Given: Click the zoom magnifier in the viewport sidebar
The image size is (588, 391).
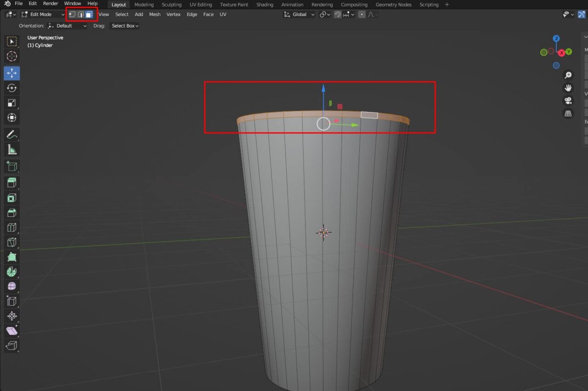Looking at the screenshot, I should [x=568, y=75].
